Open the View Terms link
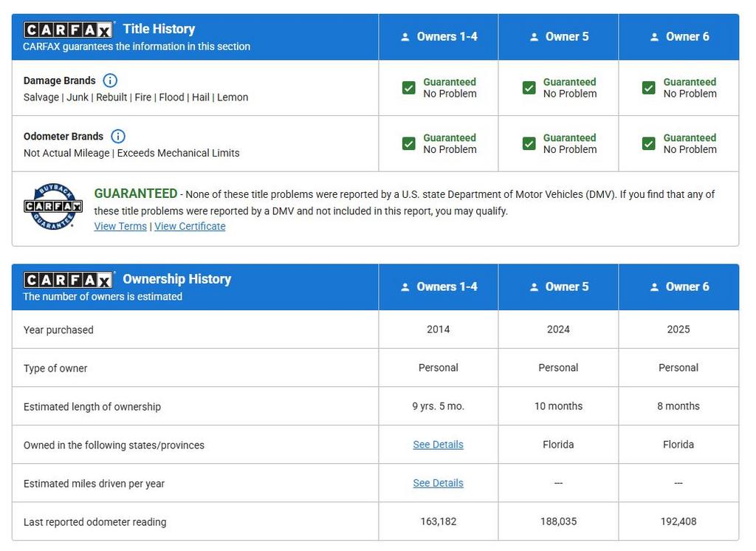Image resolution: width=756 pixels, height=551 pixels. coord(120,226)
